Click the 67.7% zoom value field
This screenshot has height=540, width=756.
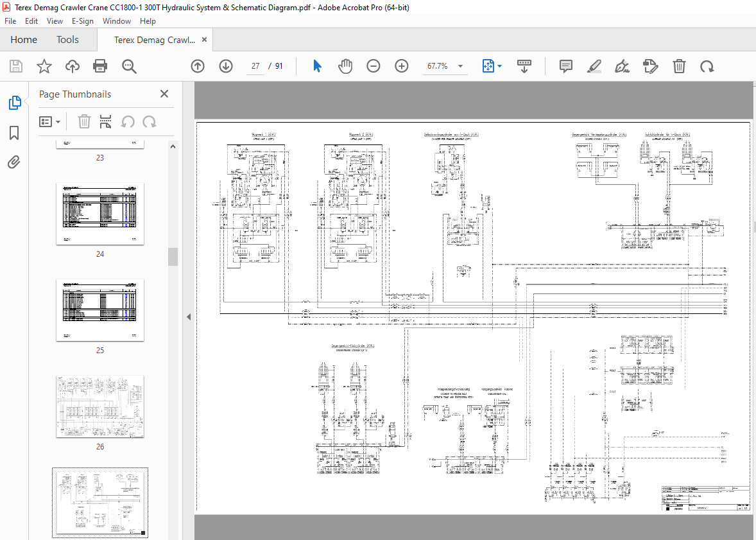pos(437,66)
